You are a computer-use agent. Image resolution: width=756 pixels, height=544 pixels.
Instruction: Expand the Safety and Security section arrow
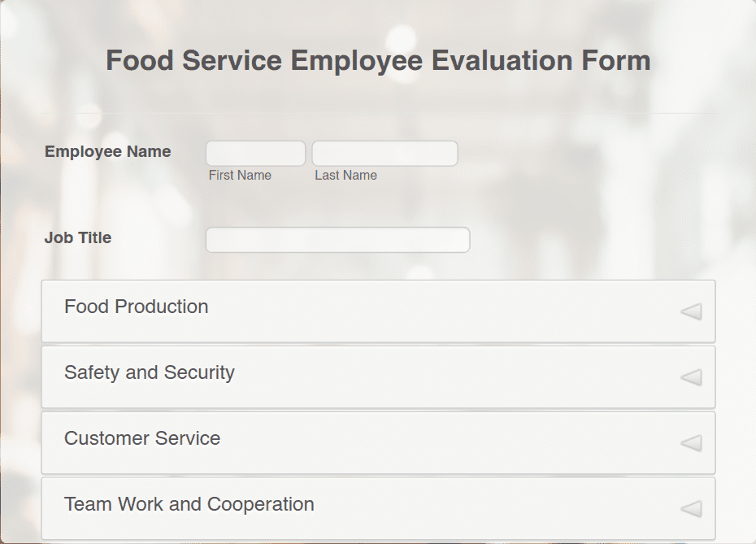point(689,376)
